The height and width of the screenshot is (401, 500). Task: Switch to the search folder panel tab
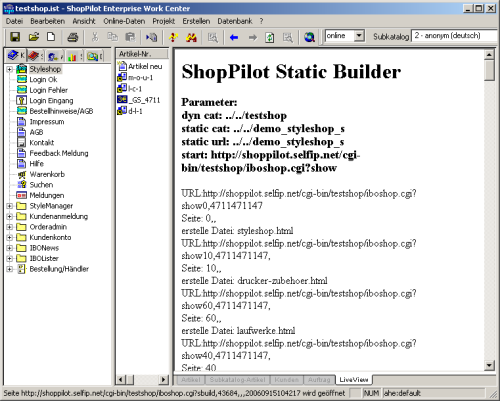point(94,56)
